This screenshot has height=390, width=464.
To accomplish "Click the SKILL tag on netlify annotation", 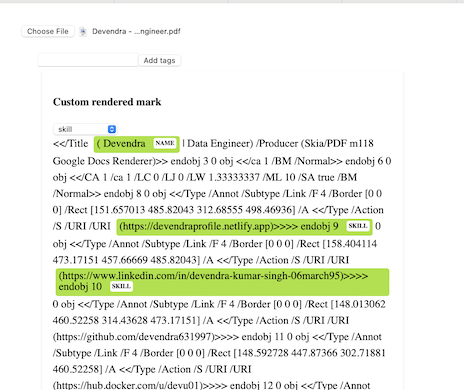I will tap(358, 226).
